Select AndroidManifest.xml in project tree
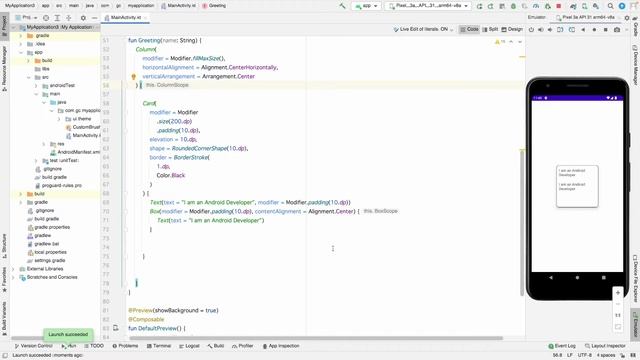The image size is (640, 360). (x=75, y=152)
